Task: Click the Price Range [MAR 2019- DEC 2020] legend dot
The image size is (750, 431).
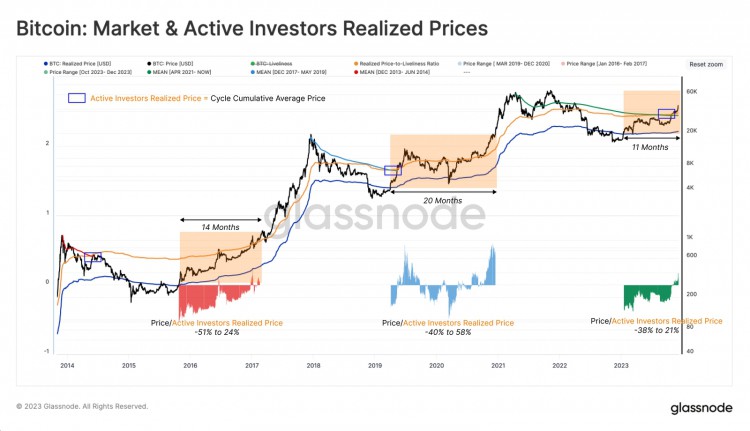Action: pyautogui.click(x=460, y=64)
